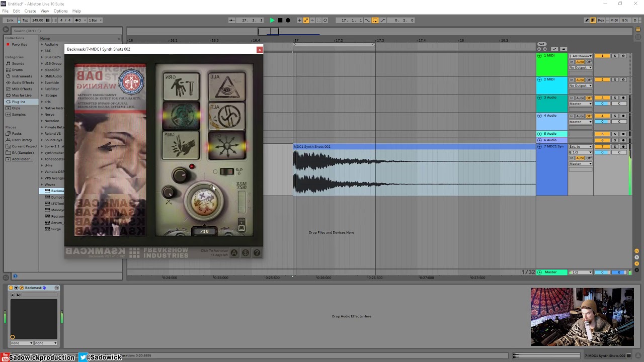Arm the 4 Audio track for recording
The height and width of the screenshot is (362, 644).
tap(623, 116)
